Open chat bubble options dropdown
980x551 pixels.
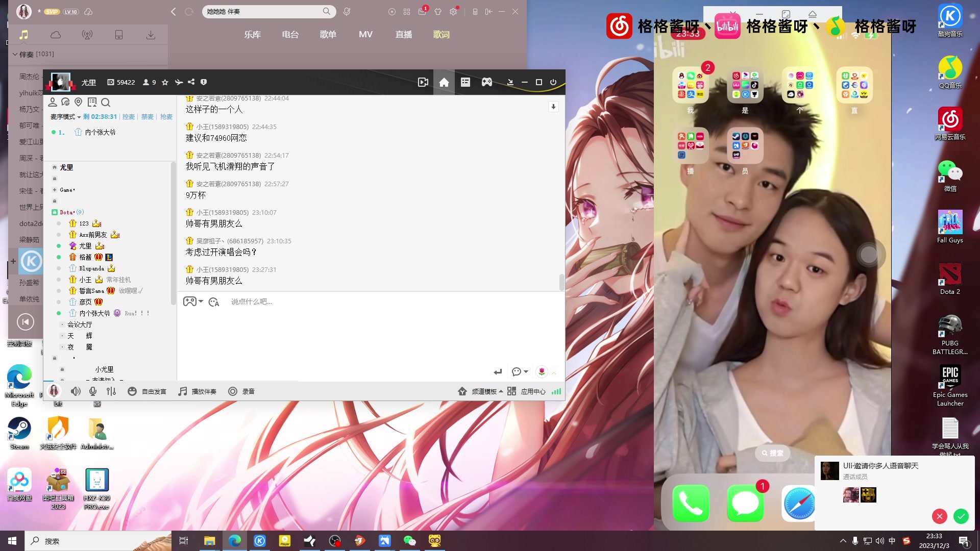520,371
